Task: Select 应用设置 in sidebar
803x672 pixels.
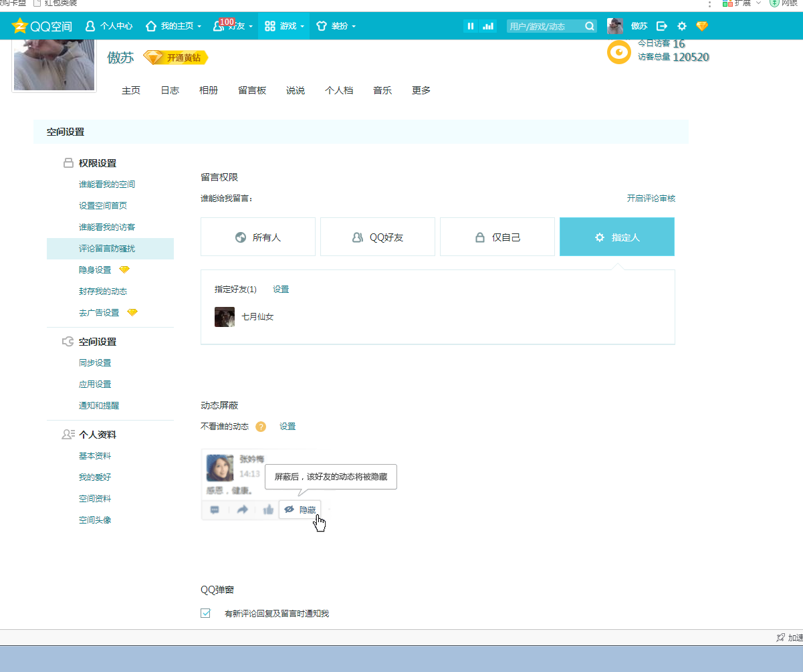Action: tap(95, 384)
